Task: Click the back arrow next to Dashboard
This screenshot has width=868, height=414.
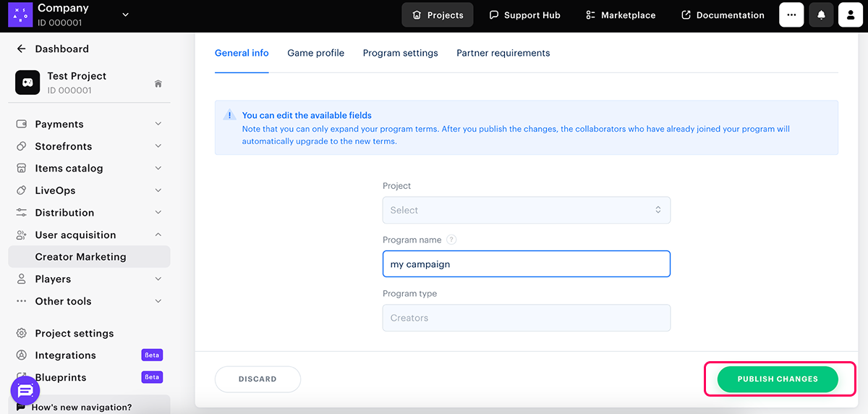Action: click(21, 49)
